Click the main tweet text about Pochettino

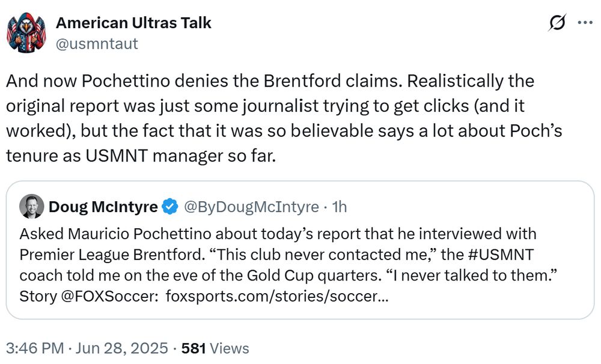284,118
